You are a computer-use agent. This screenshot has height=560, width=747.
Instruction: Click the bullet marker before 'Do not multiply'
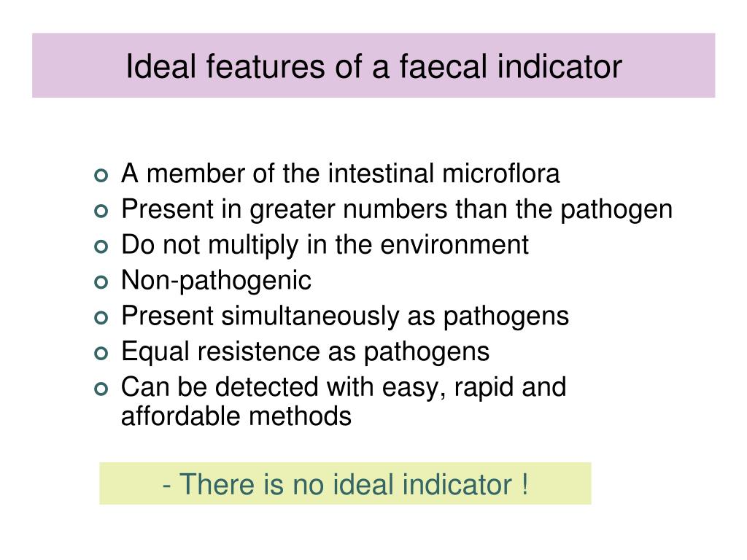coord(101,246)
